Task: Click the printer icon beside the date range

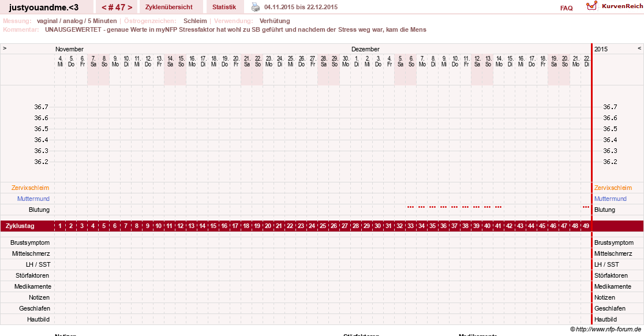Action: point(256,7)
